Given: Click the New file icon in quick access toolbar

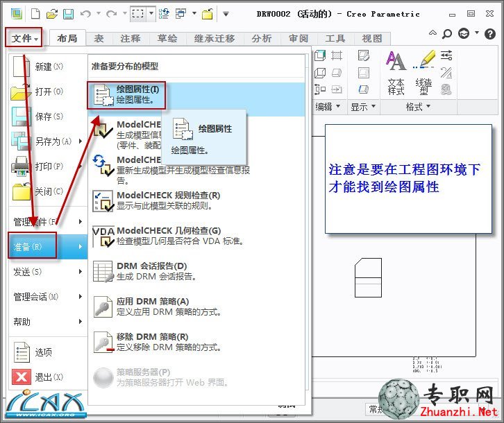Looking at the screenshot, I should [x=35, y=14].
